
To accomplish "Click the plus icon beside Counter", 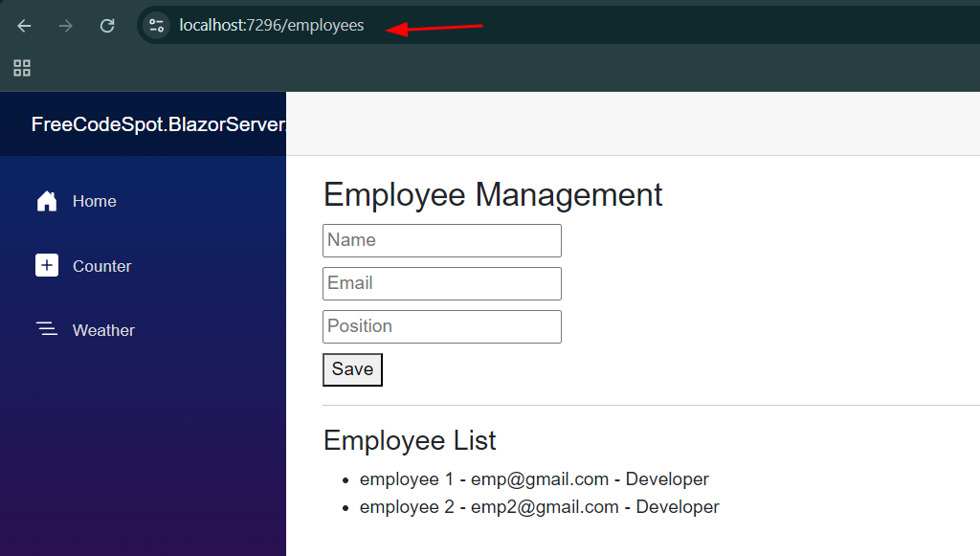I will (x=47, y=266).
